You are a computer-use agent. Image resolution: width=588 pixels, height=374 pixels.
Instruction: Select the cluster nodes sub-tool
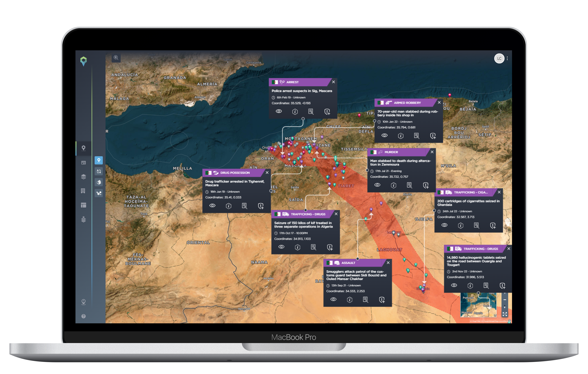(99, 193)
